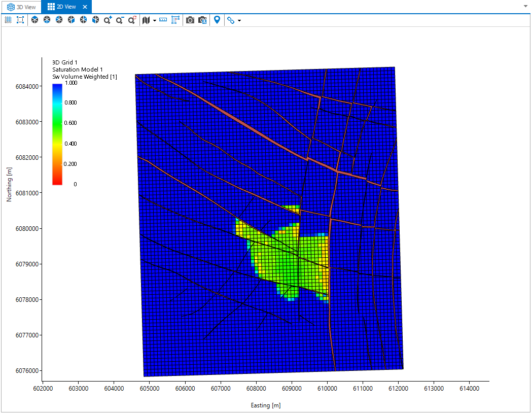Take a snapshot with the camera icon
Viewport: 532px width, 414px height.
coord(190,20)
